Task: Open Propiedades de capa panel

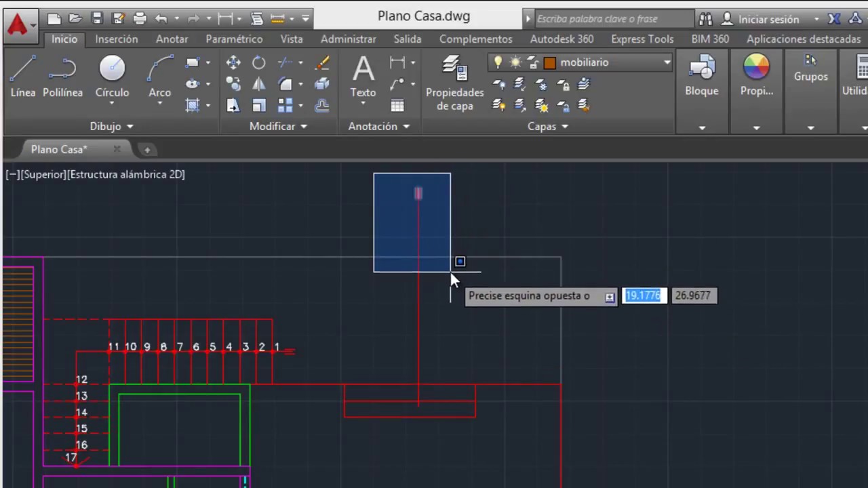Action: (454, 83)
